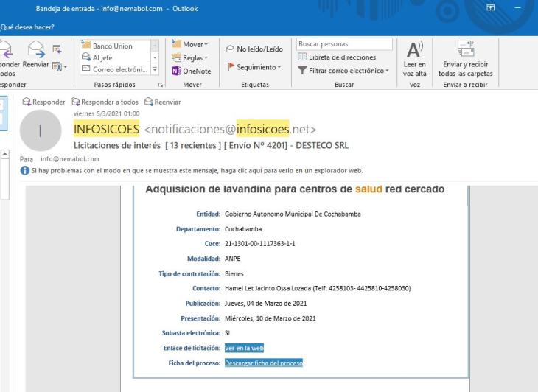Click the Modalidad value ANPE

coord(232,259)
